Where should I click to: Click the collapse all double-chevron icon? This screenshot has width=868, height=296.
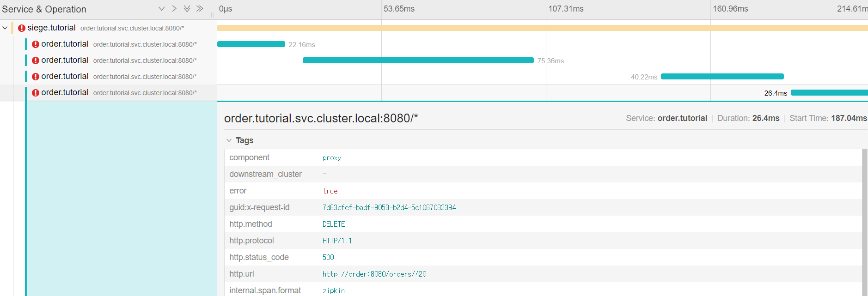click(200, 9)
